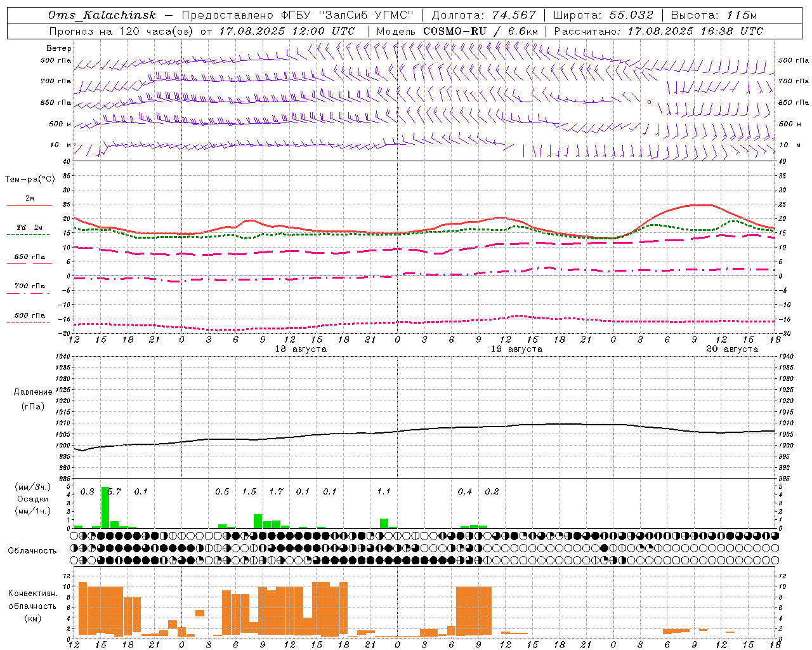This screenshot has width=812, height=650.
Task: Click the 700 гПа temperature legend entry
Action: click(29, 286)
